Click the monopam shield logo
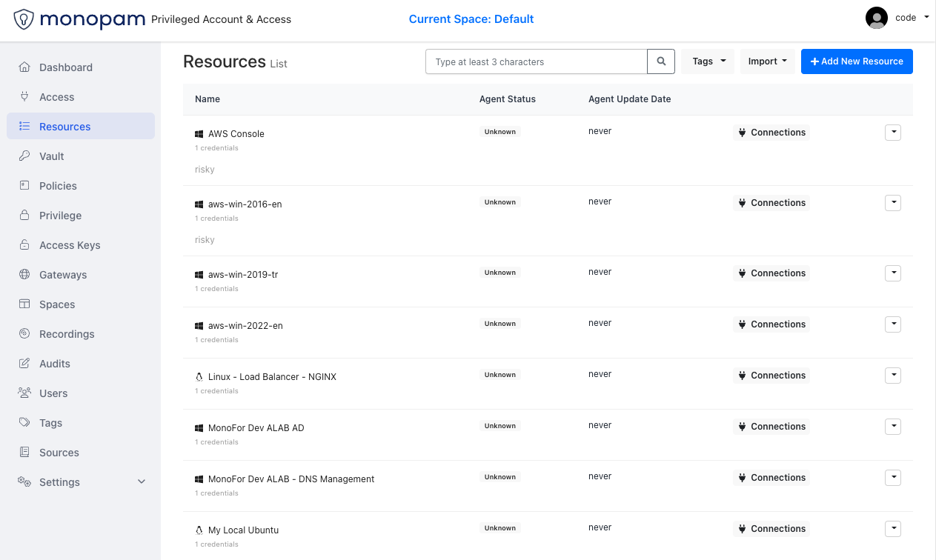Image resolution: width=936 pixels, height=560 pixels. pos(24,19)
